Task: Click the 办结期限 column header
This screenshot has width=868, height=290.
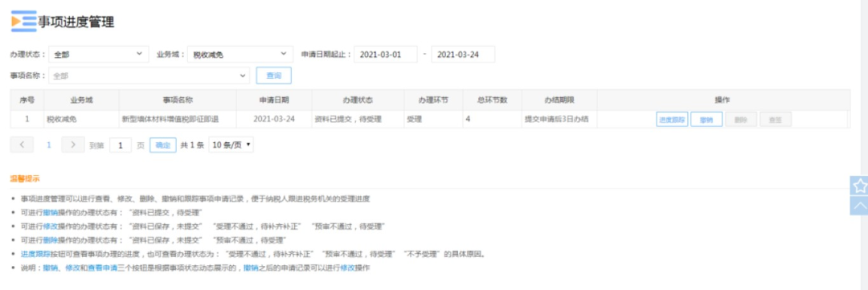Action: 559,100
